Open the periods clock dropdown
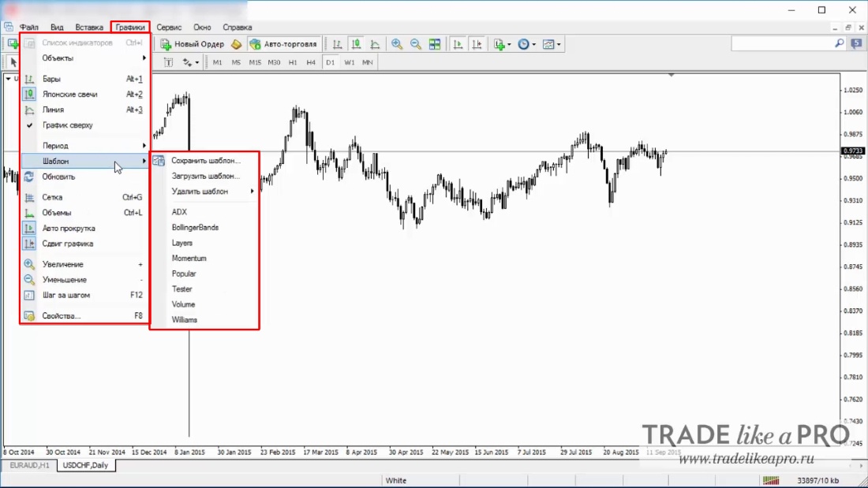This screenshot has height=488, width=868. pyautogui.click(x=526, y=44)
